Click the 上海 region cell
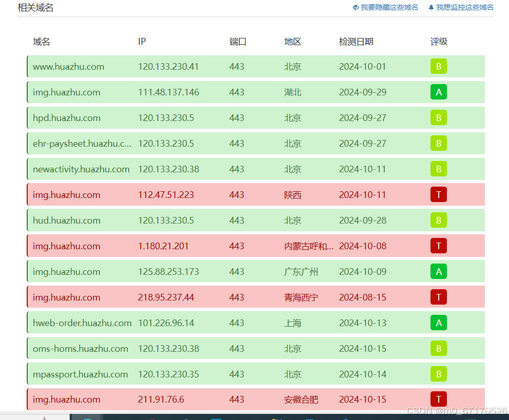Viewport: 509px width, 420px height. tap(292, 323)
